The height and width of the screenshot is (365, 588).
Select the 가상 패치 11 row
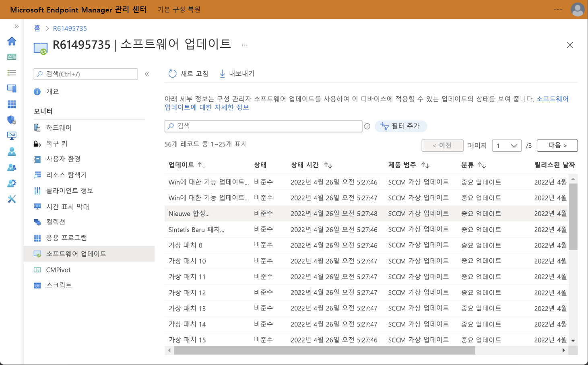367,277
